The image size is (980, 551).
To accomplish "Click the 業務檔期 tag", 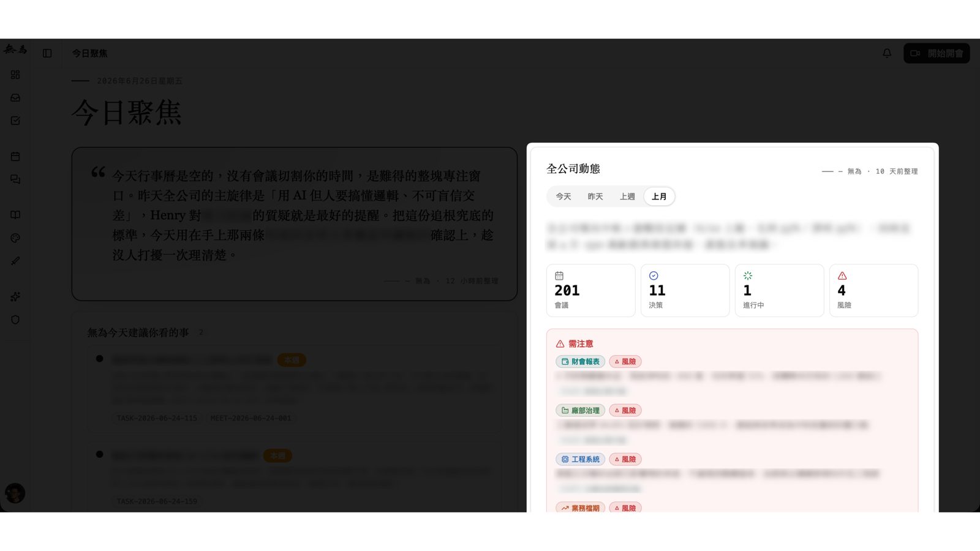I will point(580,508).
